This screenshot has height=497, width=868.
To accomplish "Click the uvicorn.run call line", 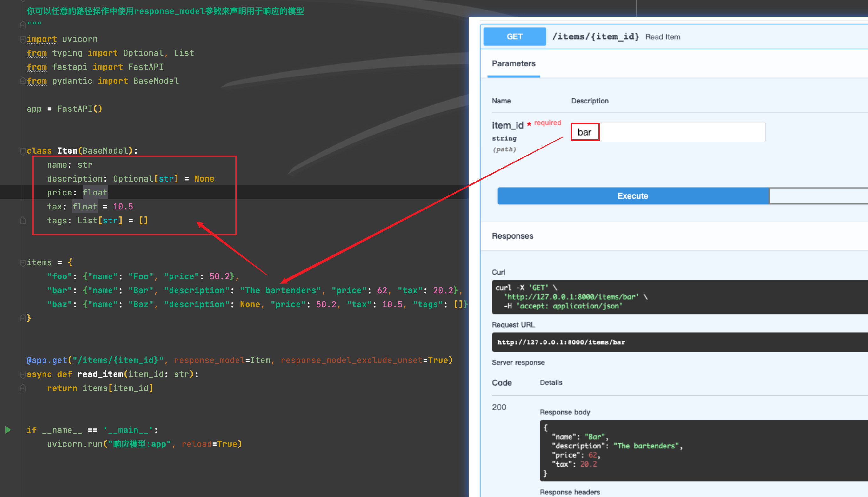I will pyautogui.click(x=144, y=444).
